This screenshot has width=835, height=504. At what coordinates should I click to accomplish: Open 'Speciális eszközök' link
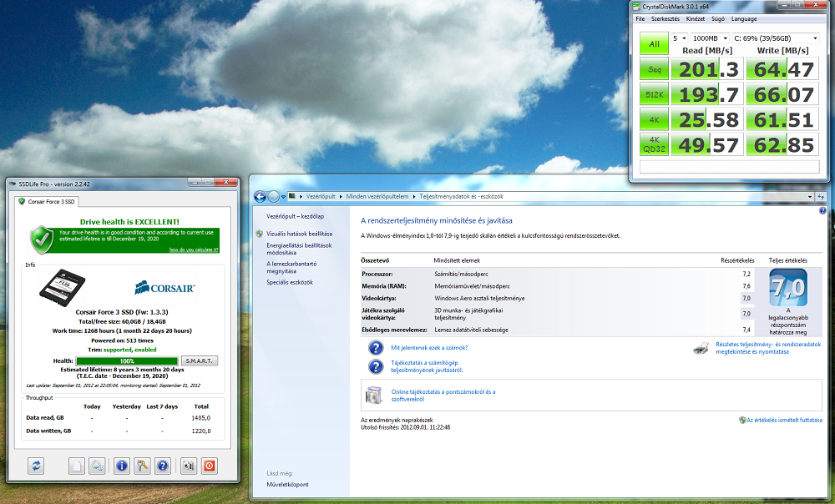point(290,283)
